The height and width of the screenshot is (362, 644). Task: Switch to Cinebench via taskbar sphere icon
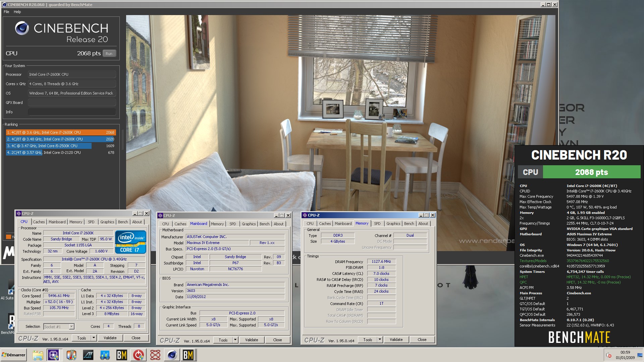[x=172, y=355]
